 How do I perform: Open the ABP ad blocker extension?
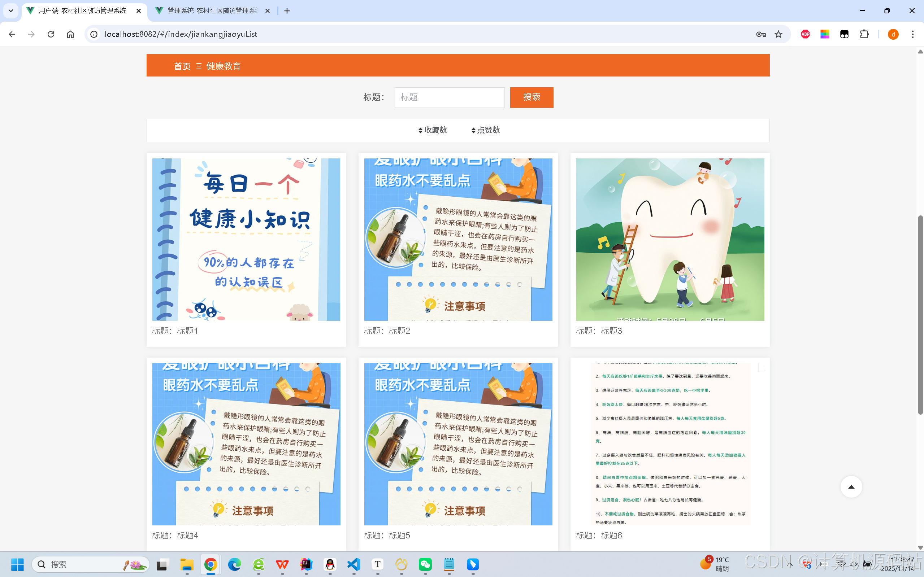coord(805,34)
